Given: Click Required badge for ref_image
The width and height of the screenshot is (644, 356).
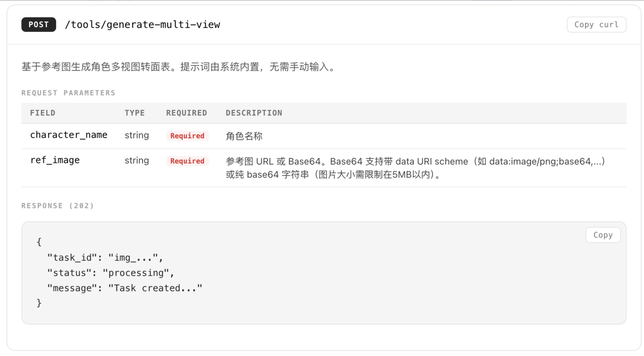Looking at the screenshot, I should coord(187,161).
